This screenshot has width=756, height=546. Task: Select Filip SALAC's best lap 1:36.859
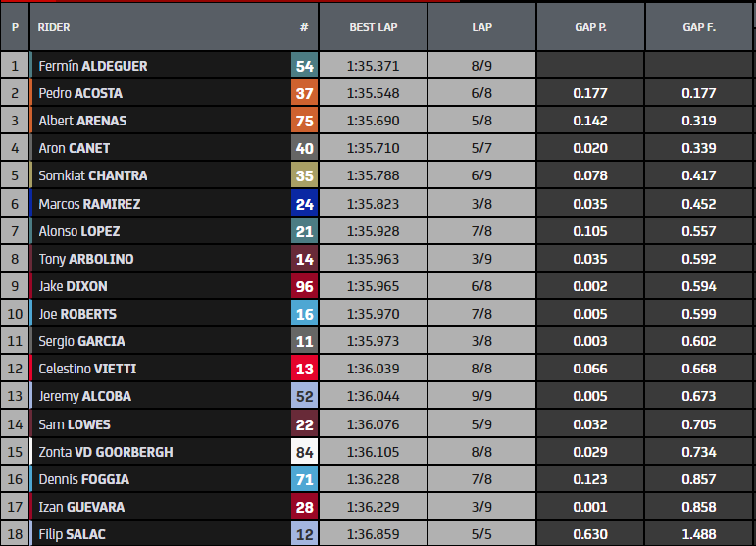point(373,535)
